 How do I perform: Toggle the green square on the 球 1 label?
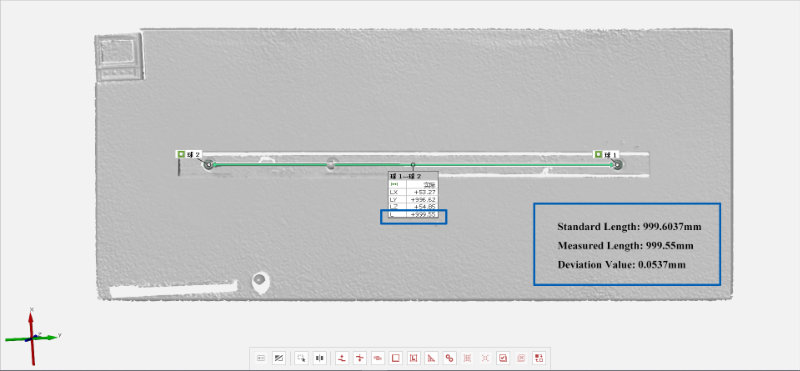pyautogui.click(x=598, y=154)
